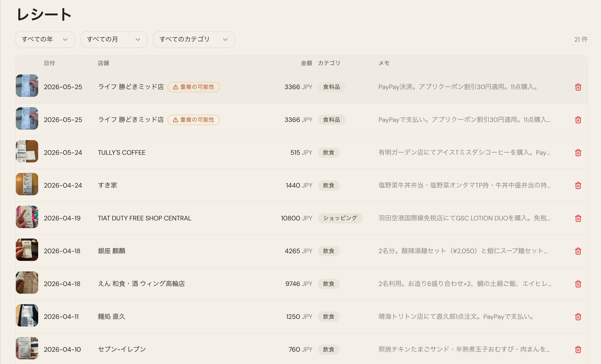Delete the えん 和食・酒 receipt
The height and width of the screenshot is (364, 601).
[578, 284]
